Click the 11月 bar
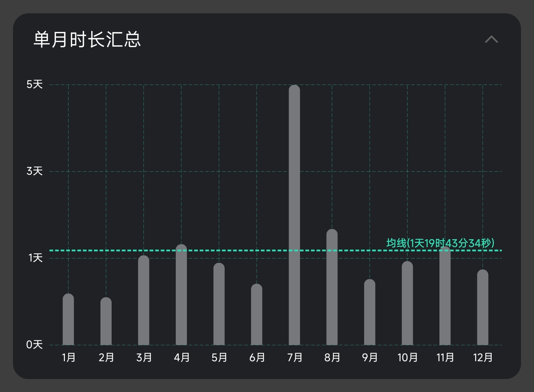This screenshot has height=392, width=534. [445, 296]
